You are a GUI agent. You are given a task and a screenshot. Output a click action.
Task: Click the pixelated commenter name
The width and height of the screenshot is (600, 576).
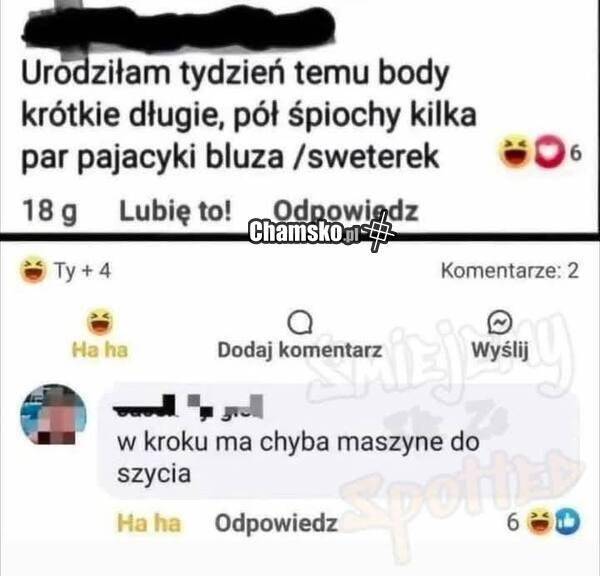tap(188, 406)
